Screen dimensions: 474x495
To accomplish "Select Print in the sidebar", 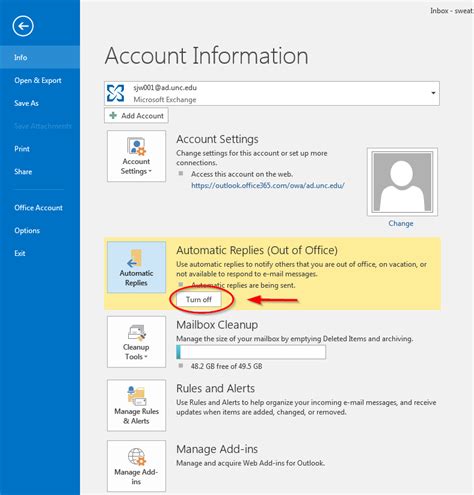I will [x=22, y=149].
